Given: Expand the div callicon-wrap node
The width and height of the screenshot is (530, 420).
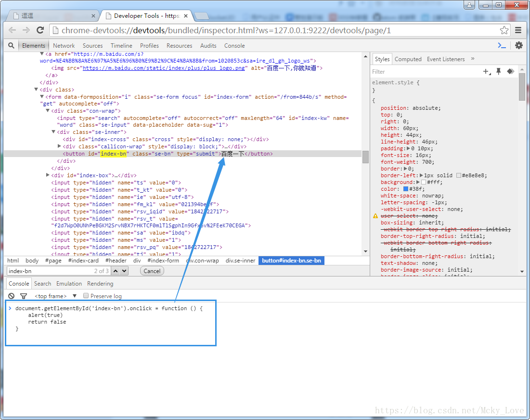Looking at the screenshot, I should [59, 146].
